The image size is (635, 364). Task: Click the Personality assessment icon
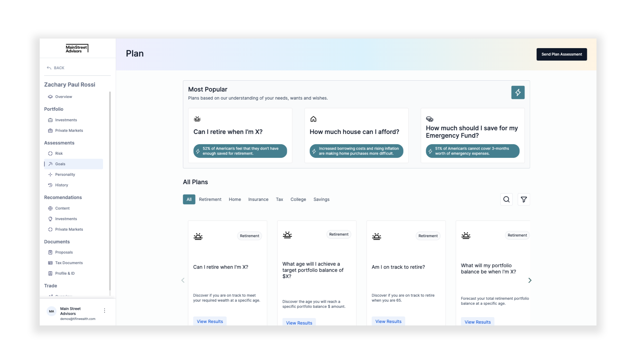50,174
